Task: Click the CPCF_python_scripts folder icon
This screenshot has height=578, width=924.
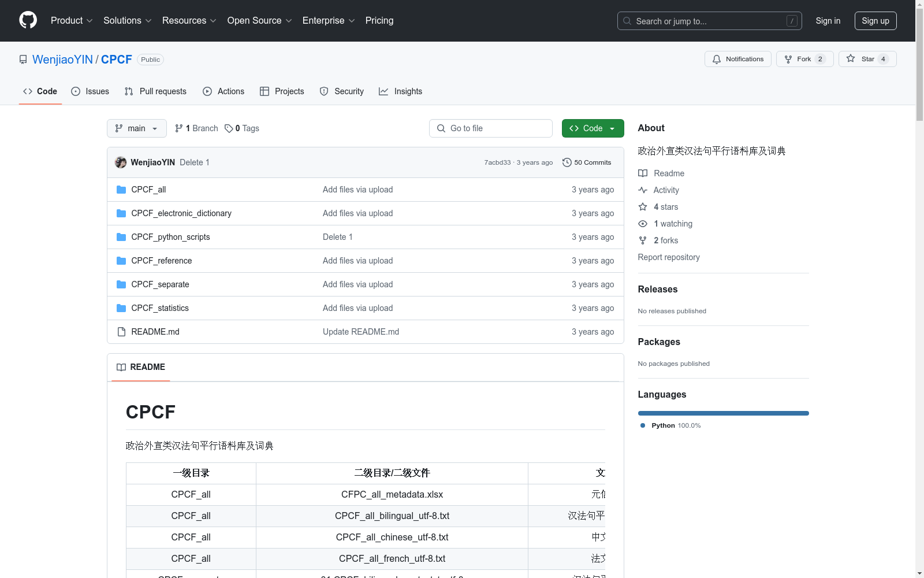Action: coord(121,237)
